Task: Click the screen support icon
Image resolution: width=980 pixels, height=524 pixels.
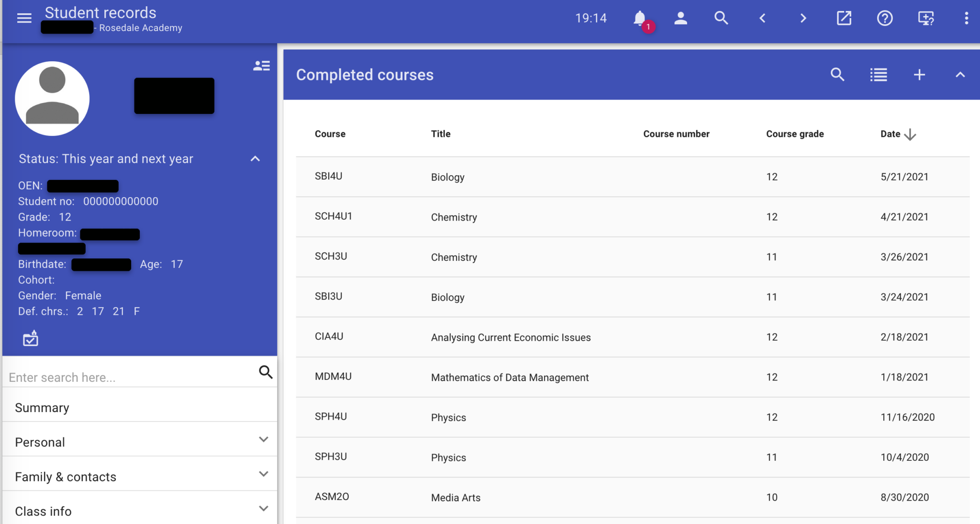Action: pyautogui.click(x=925, y=18)
